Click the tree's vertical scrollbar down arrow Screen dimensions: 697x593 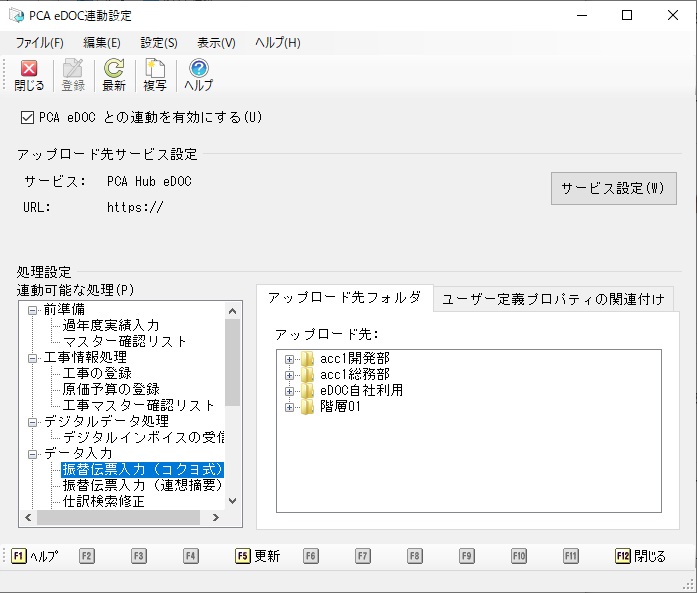point(232,501)
